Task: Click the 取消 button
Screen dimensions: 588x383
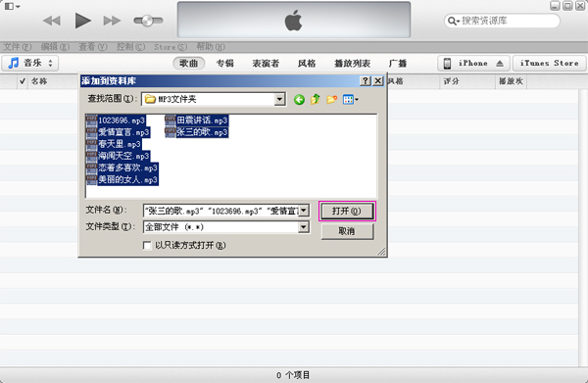Action: (x=347, y=231)
